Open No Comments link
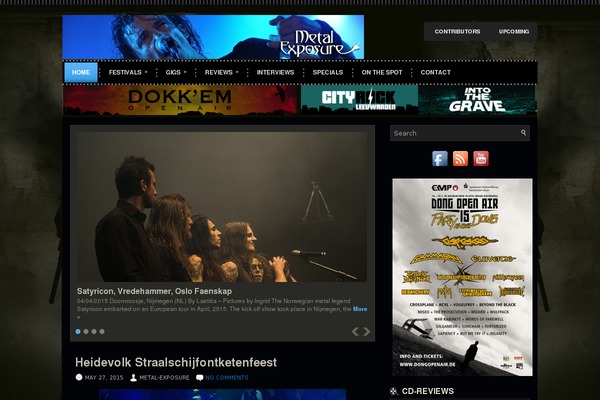Viewport: 600px width, 400px height. tap(227, 378)
